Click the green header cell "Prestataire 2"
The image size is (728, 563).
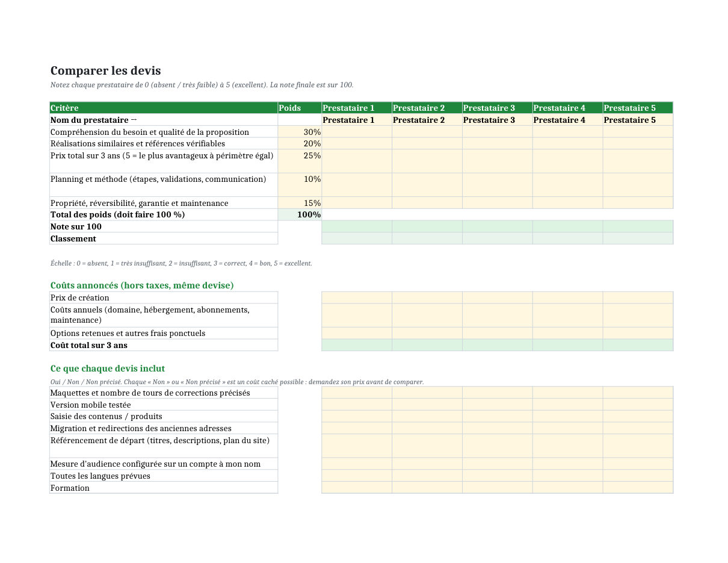tap(427, 108)
